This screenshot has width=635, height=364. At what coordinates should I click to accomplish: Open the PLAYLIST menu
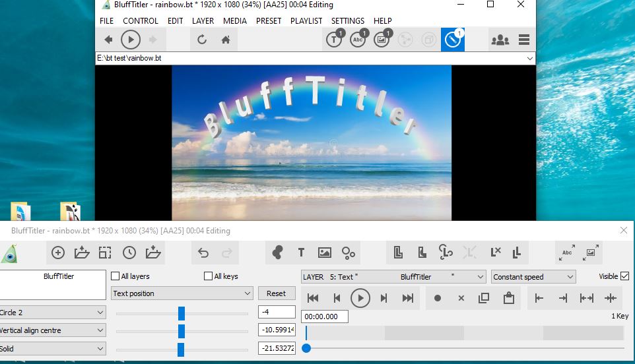306,20
